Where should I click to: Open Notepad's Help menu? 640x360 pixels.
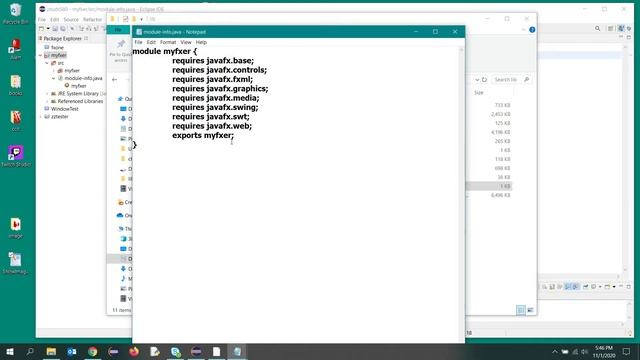[x=201, y=42]
